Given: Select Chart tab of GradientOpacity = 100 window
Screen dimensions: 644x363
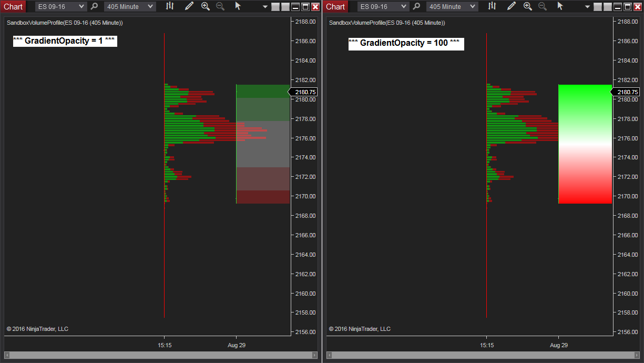Looking at the screenshot, I should (335, 6).
